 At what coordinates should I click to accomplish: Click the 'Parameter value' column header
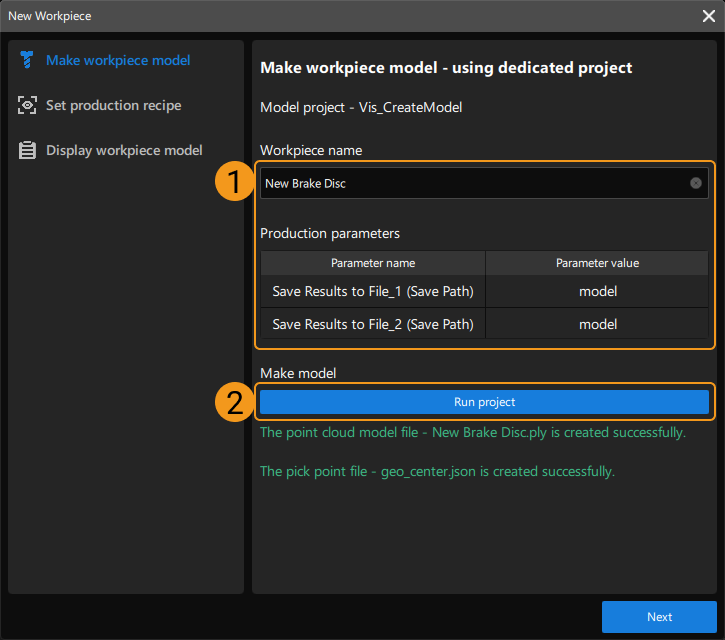coord(597,263)
